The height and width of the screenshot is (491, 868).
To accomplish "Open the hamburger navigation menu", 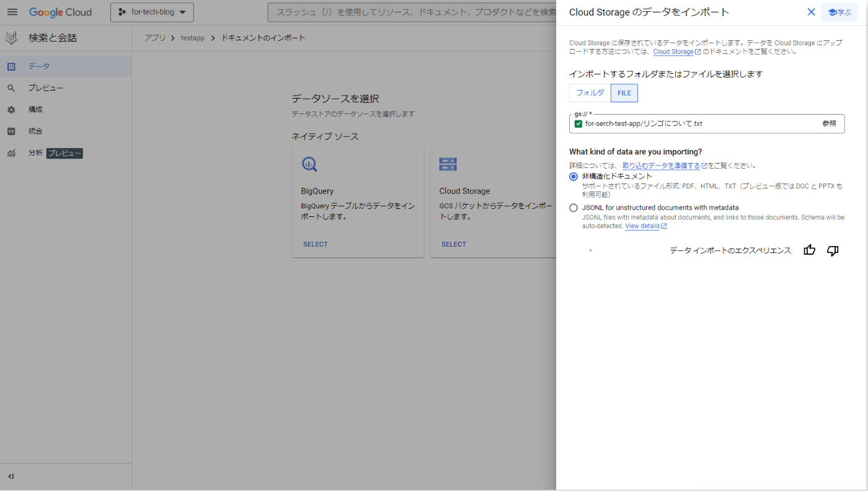I will point(12,12).
